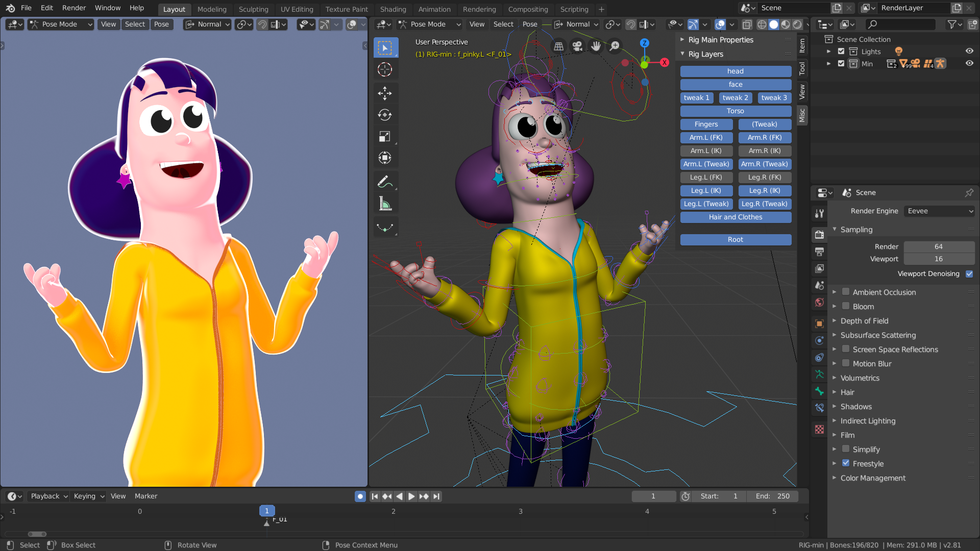Switch to the Shading workspace tab
The height and width of the screenshot is (551, 980).
pyautogui.click(x=393, y=9)
